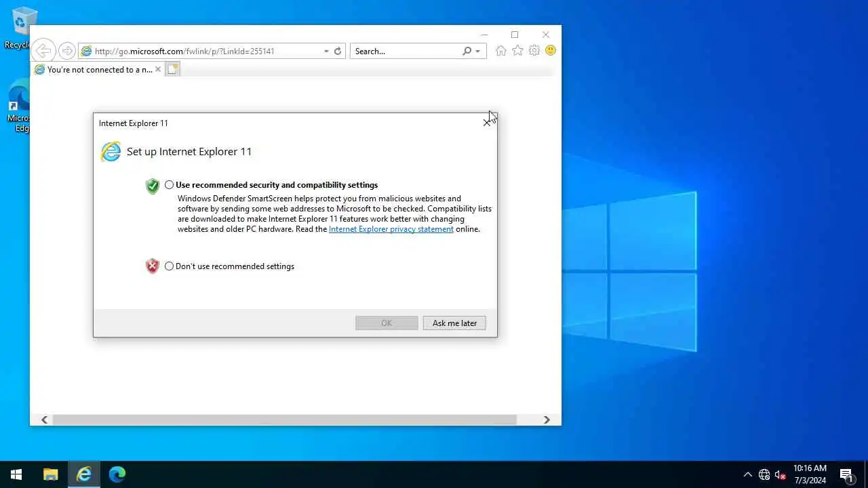868x488 pixels.
Task: Click the Refresh icon in address bar
Action: pos(338,51)
